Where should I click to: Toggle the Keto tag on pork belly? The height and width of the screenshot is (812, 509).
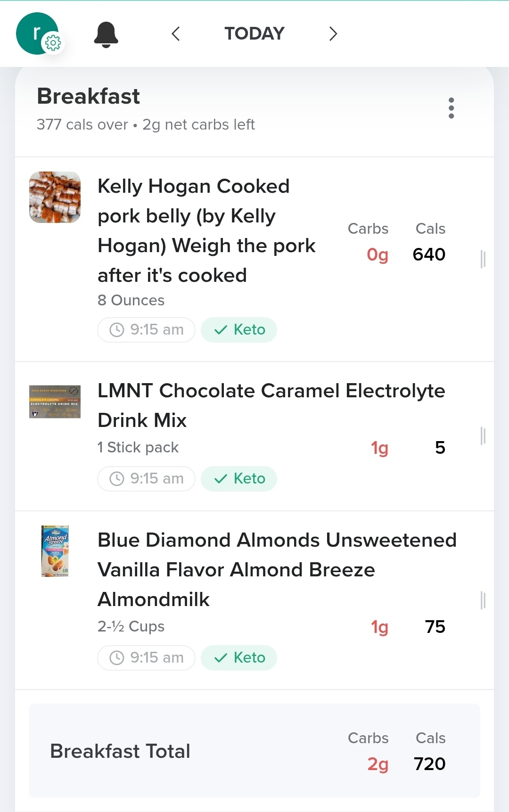[x=239, y=330]
